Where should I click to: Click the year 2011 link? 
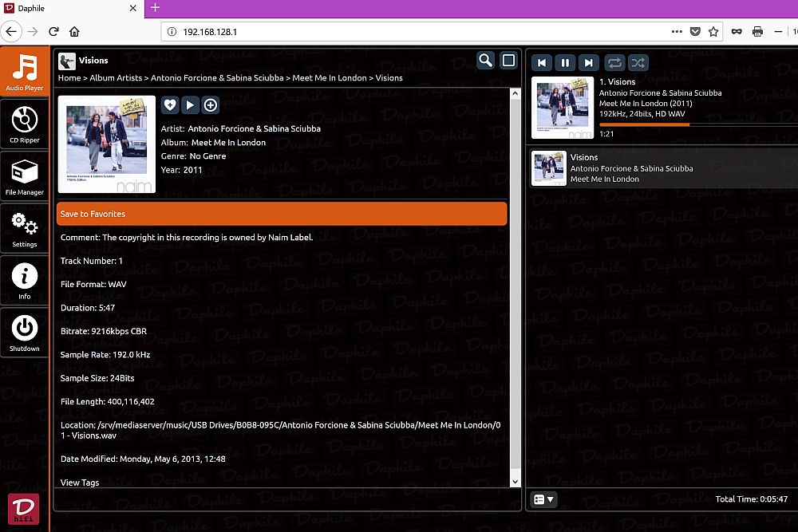(193, 170)
